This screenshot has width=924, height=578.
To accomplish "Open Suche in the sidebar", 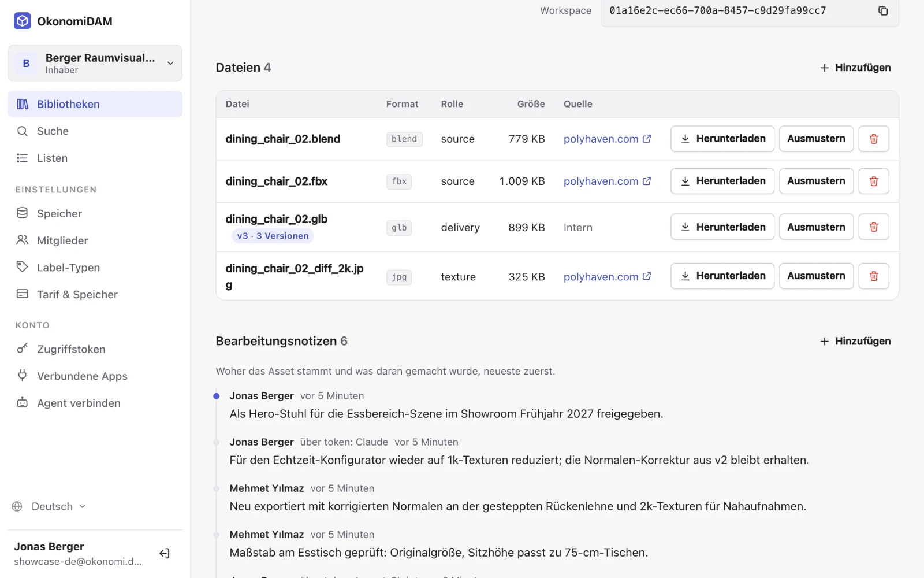I will coord(95,131).
